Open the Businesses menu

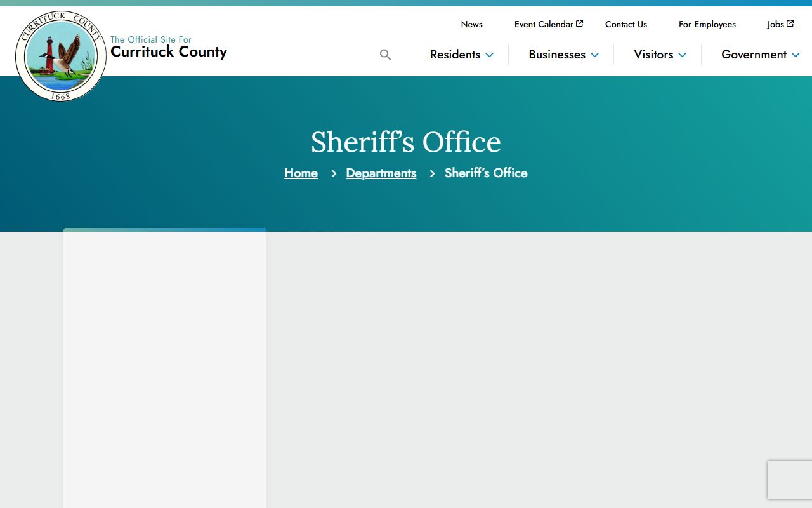point(557,55)
